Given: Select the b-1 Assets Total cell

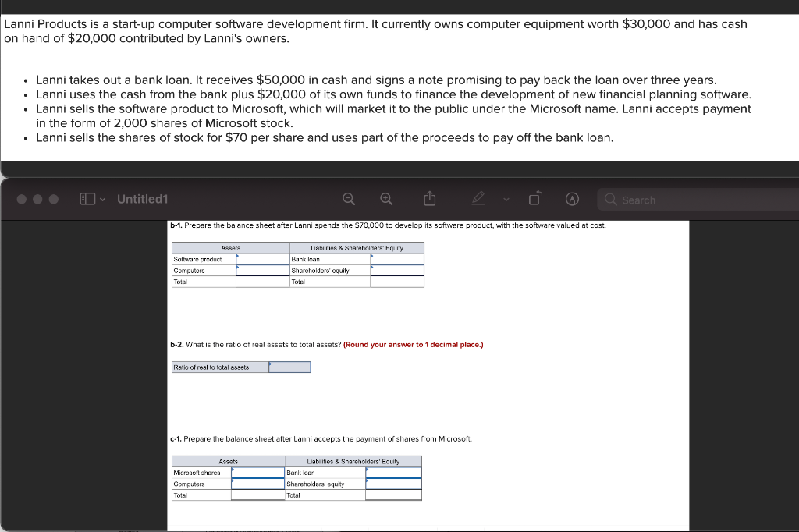Looking at the screenshot, I should pos(263,282).
